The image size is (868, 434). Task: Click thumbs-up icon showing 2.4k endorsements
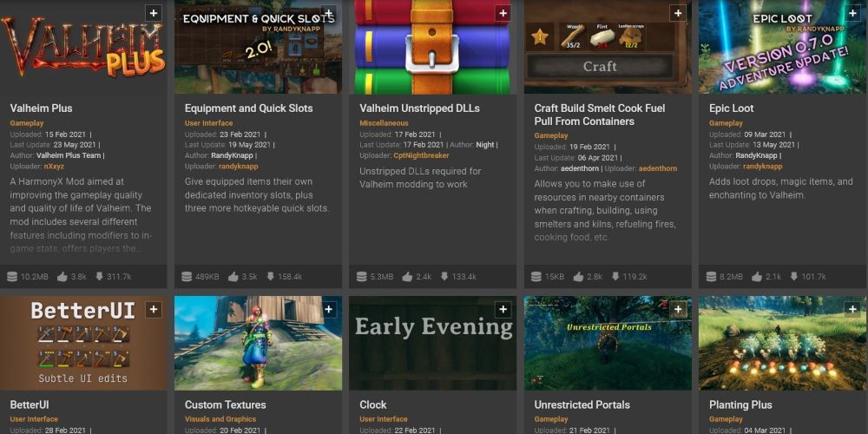pos(407,276)
